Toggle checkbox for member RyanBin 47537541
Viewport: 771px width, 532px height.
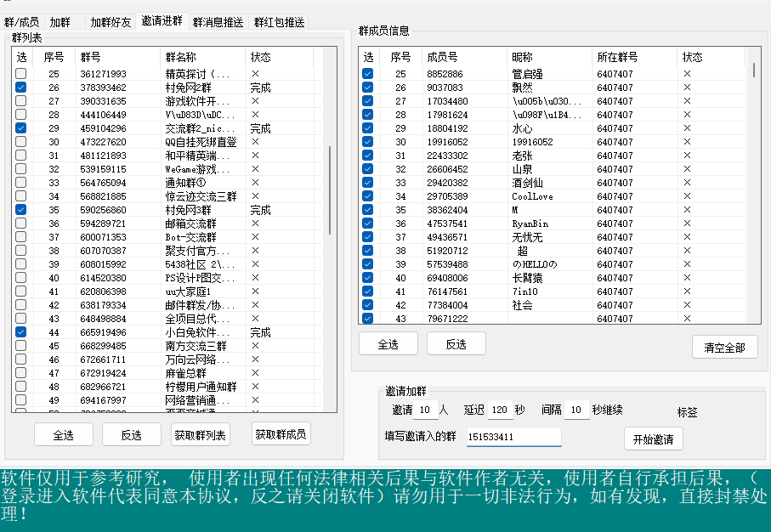pyautogui.click(x=368, y=224)
